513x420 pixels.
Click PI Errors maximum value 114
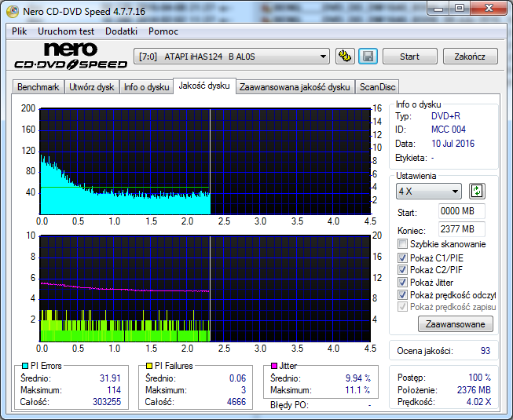[x=114, y=390]
